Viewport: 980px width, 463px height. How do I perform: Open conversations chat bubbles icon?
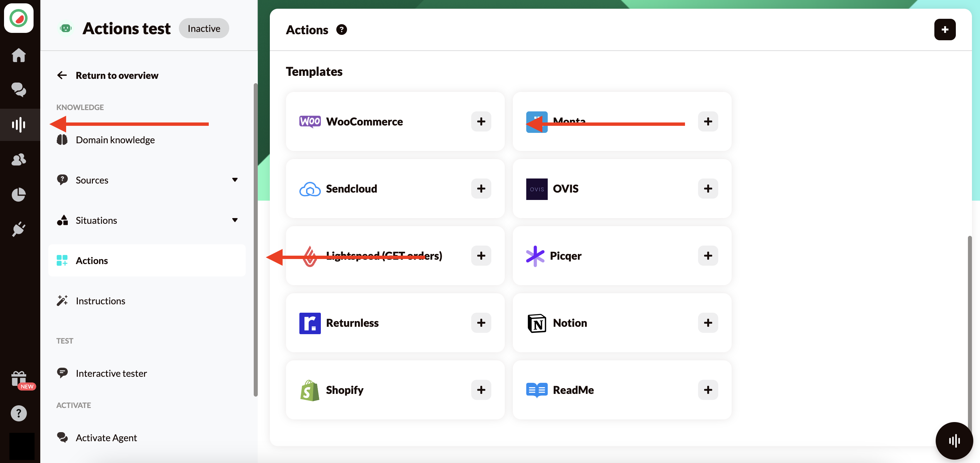(19, 90)
